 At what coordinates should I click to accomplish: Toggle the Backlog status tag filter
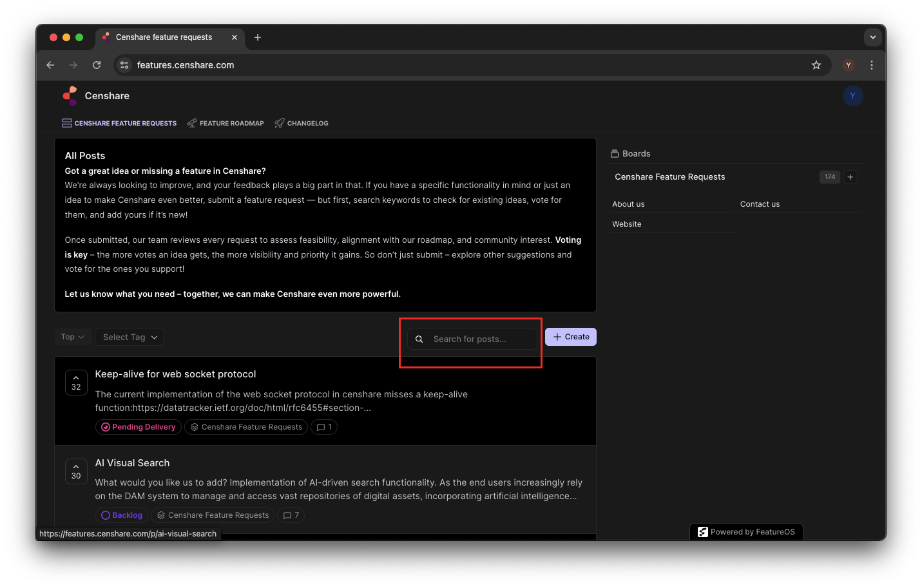coord(121,515)
